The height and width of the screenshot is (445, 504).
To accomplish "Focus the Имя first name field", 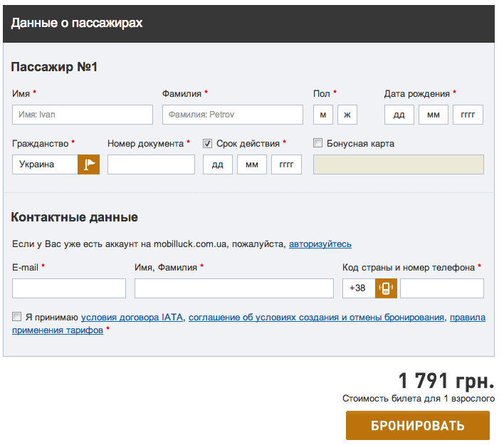I will pyautogui.click(x=83, y=115).
